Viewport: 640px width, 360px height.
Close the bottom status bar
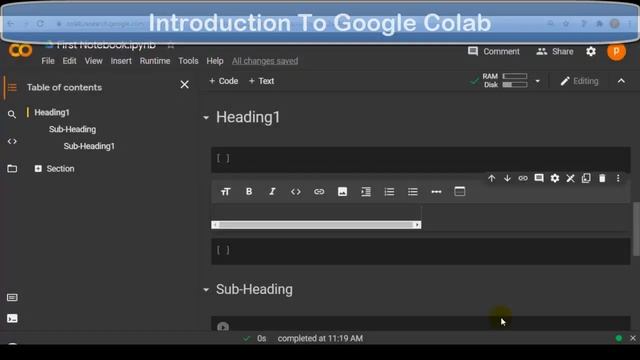click(633, 338)
